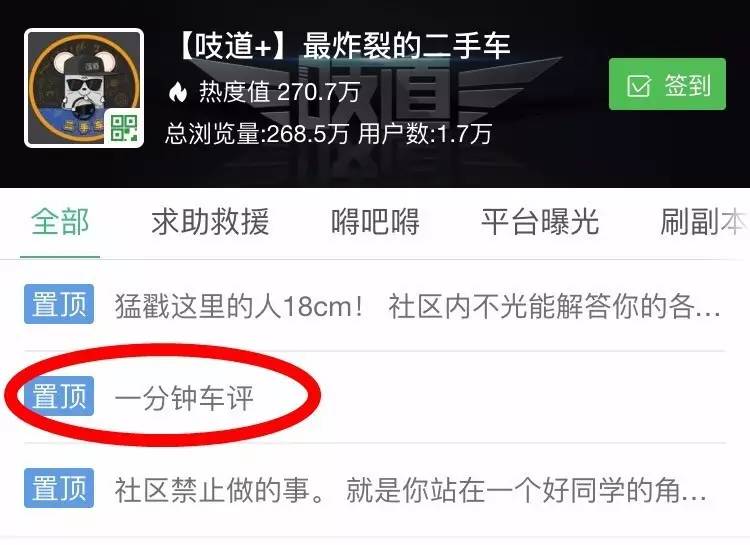Tap the flame heat value icon

click(178, 91)
